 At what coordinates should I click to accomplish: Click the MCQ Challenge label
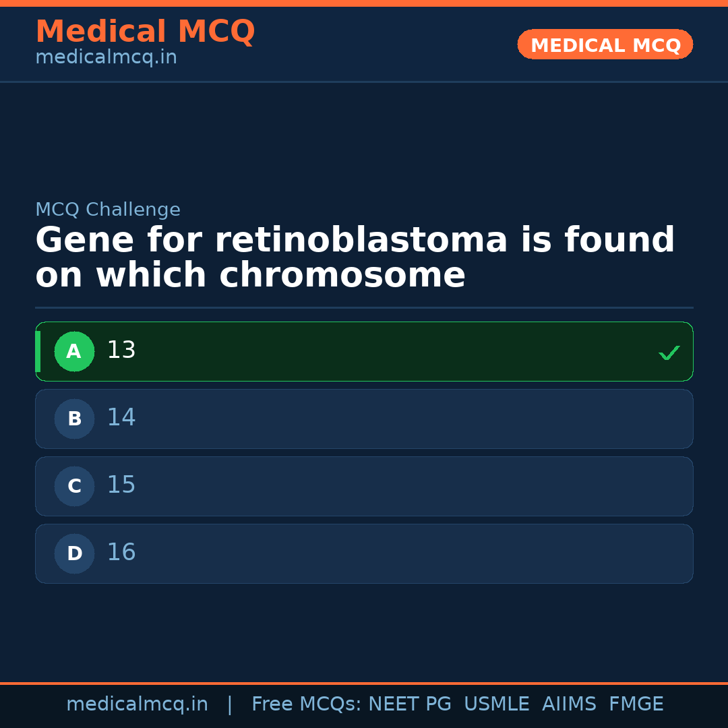coord(108,210)
